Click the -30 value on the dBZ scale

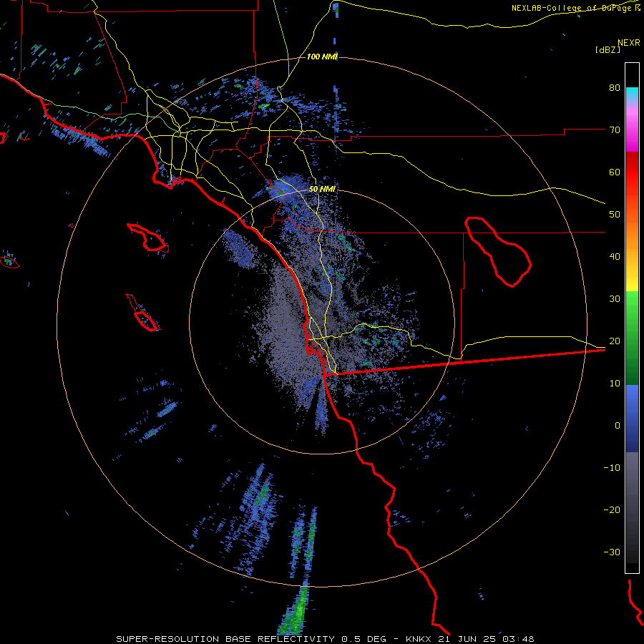[x=612, y=553]
